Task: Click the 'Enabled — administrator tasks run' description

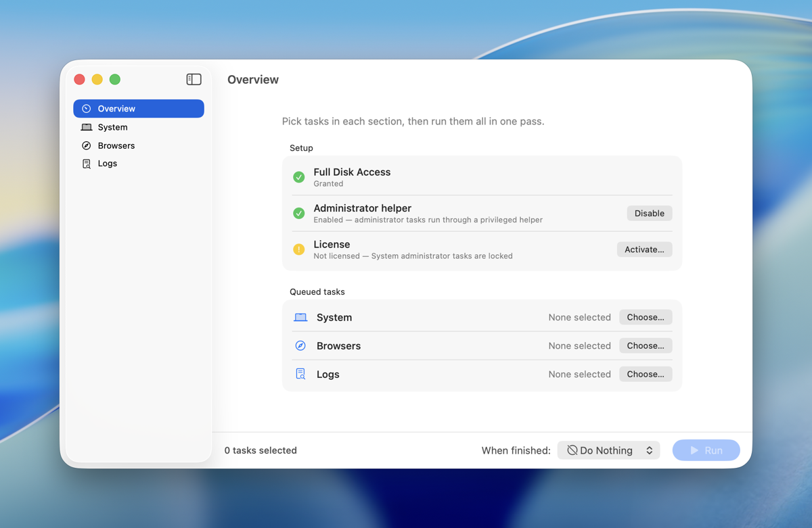Action: [428, 220]
